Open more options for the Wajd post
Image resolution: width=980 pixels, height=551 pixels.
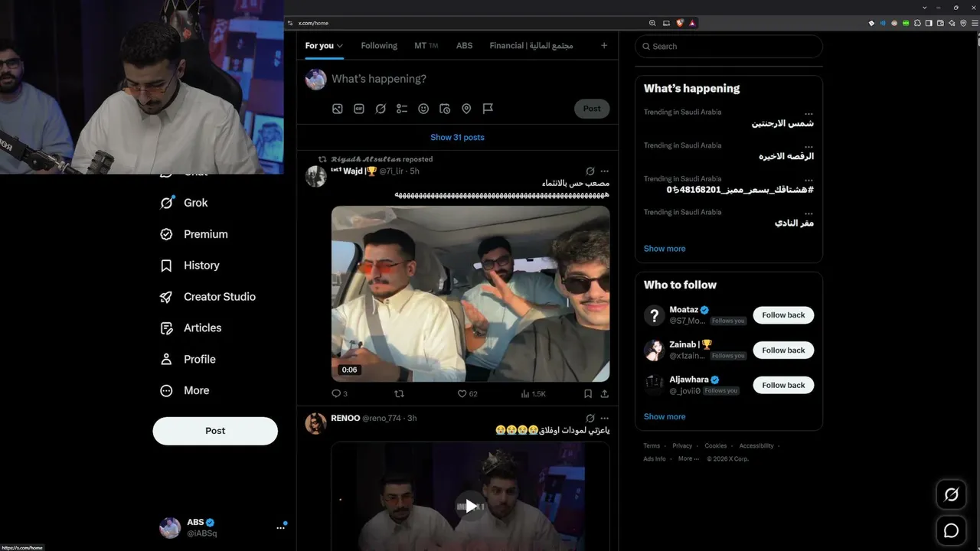(x=605, y=171)
